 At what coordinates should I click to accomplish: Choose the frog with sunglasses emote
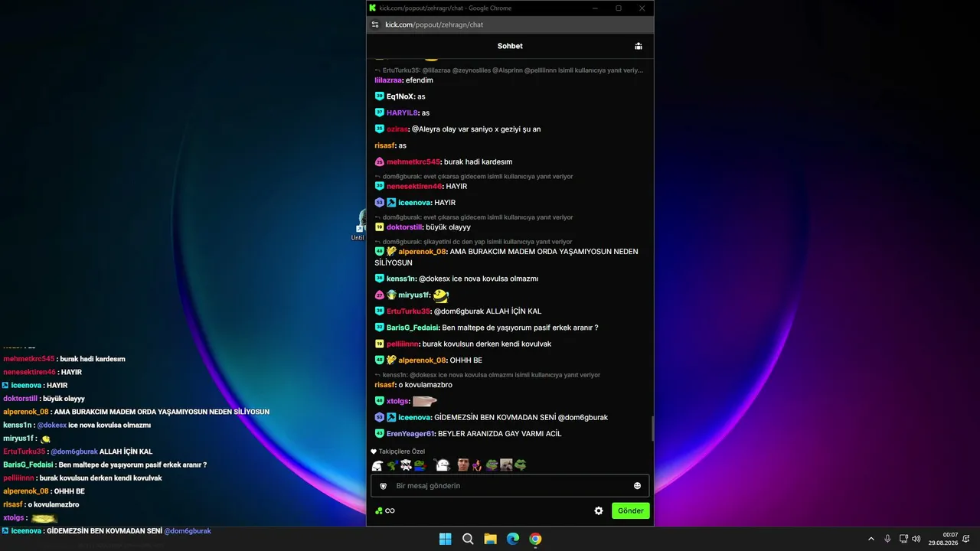492,465
